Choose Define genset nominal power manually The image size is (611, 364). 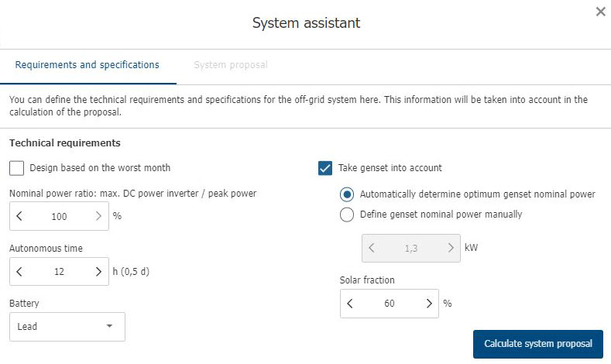tap(347, 215)
